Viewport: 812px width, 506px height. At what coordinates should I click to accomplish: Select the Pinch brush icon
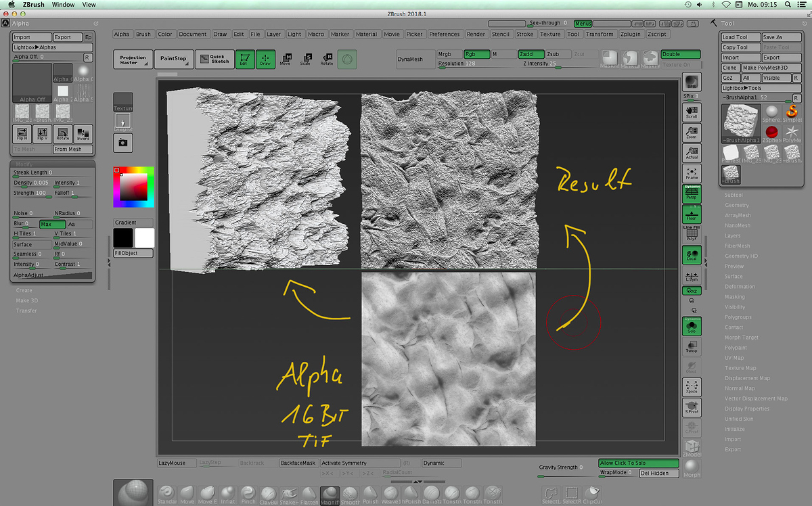248,495
